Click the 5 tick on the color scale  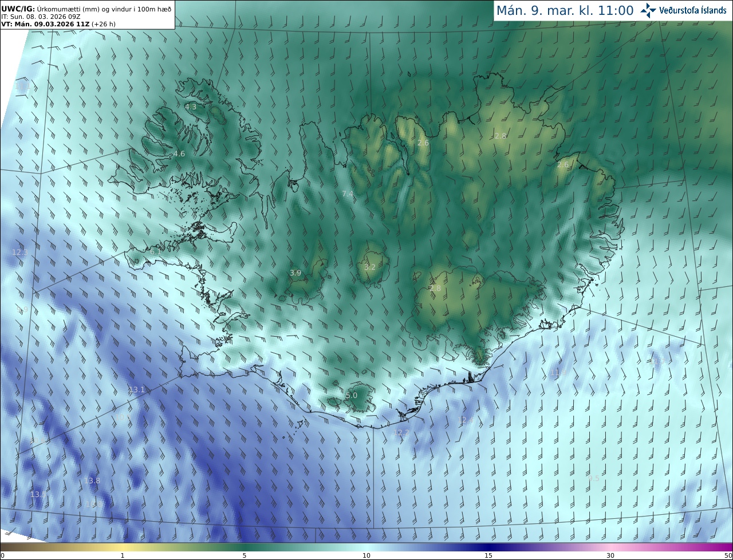click(245, 555)
